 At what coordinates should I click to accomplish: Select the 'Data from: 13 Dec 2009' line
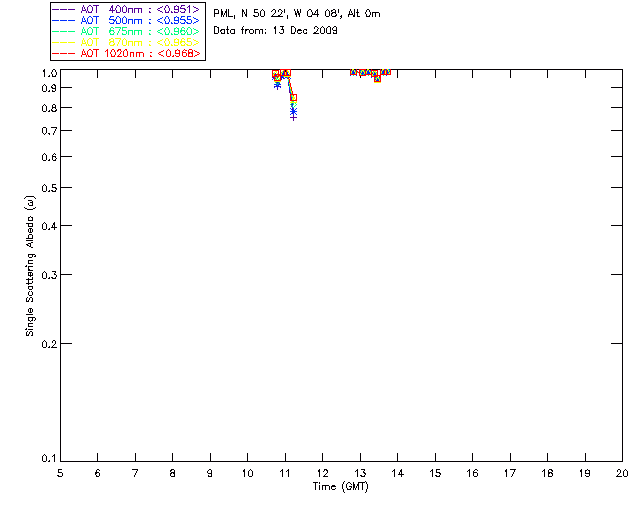[x=276, y=31]
